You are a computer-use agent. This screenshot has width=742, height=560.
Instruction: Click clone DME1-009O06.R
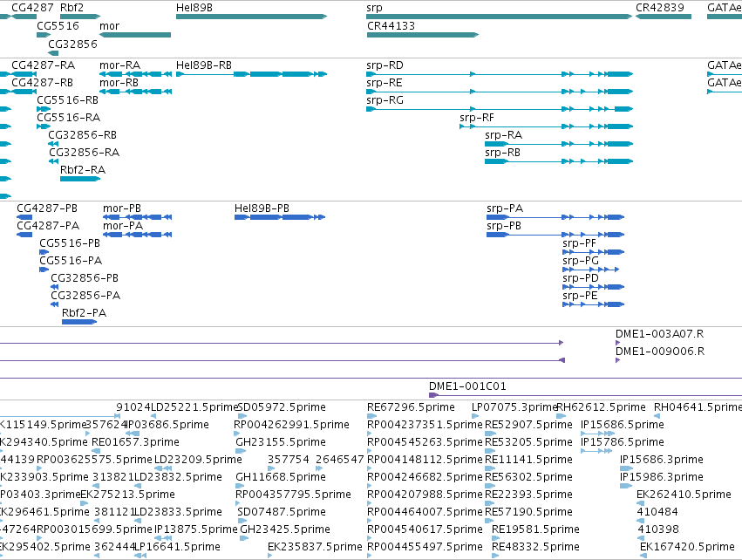point(660,352)
